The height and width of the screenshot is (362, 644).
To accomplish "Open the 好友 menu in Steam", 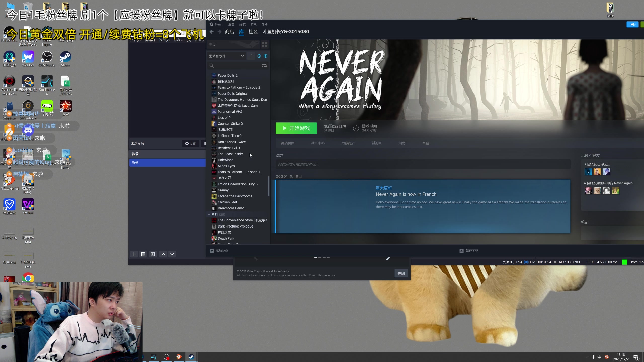I will click(x=242, y=24).
